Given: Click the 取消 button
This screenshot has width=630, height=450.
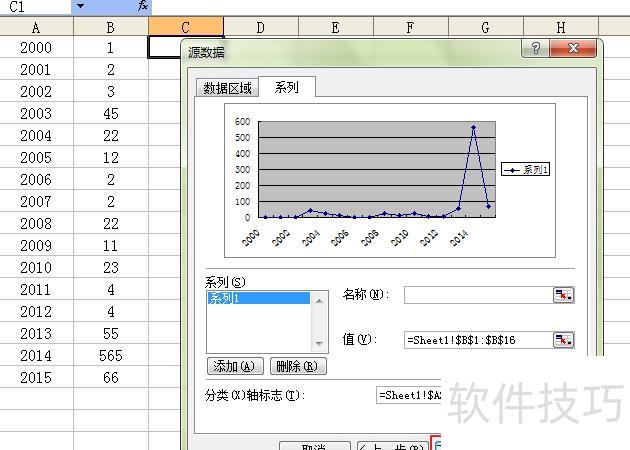Looking at the screenshot, I should 315,446.
